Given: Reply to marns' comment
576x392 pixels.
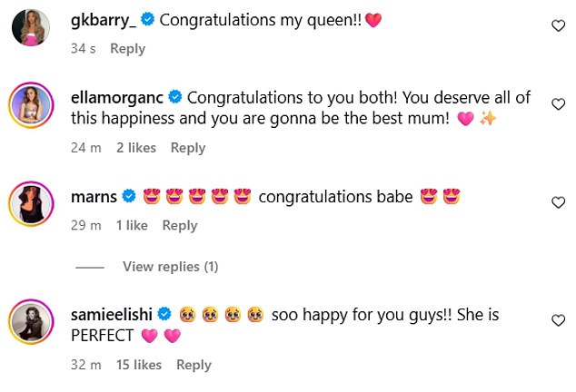Looking at the screenshot, I should click(180, 226).
